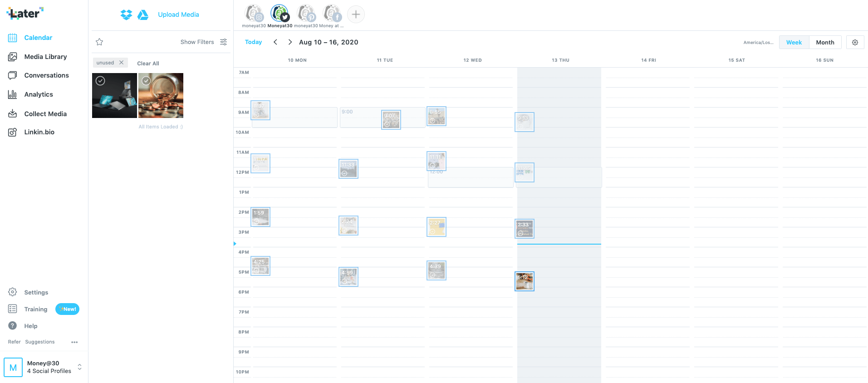Open Tuesday 4:59 scheduled post
Viewport: 868px width, 383px height.
[x=348, y=277]
